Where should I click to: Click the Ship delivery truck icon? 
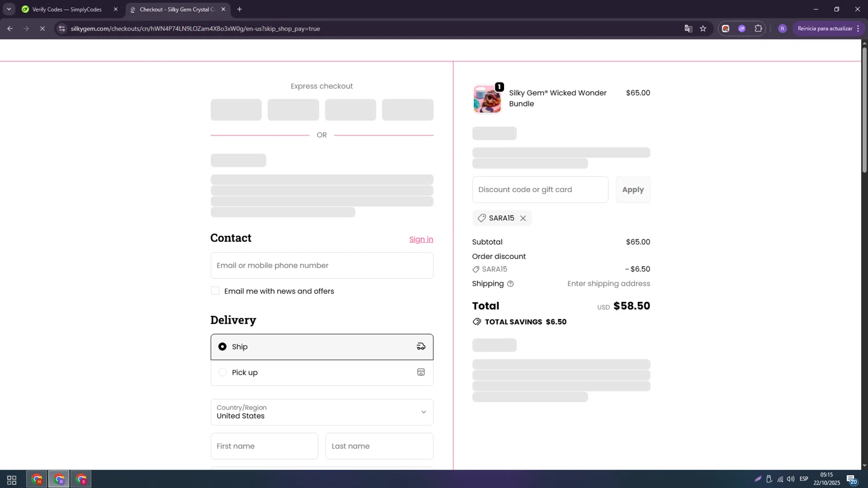[421, 346]
